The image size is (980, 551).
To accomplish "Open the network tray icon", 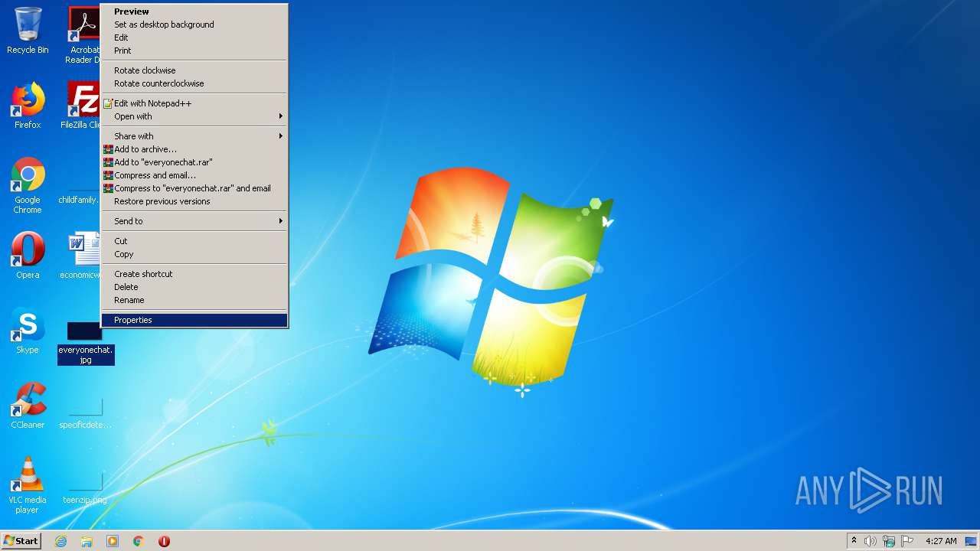I will [889, 541].
